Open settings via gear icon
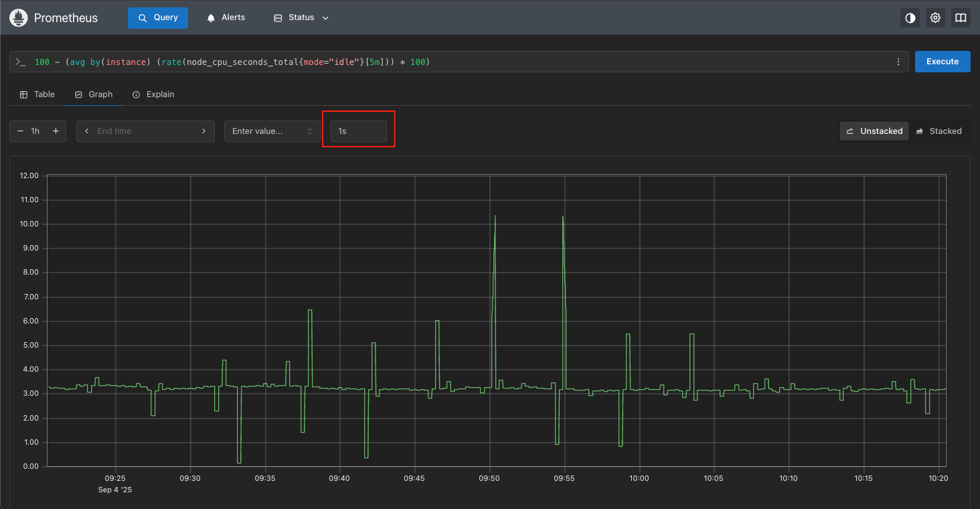Screen dimensions: 980x509 click(x=935, y=18)
